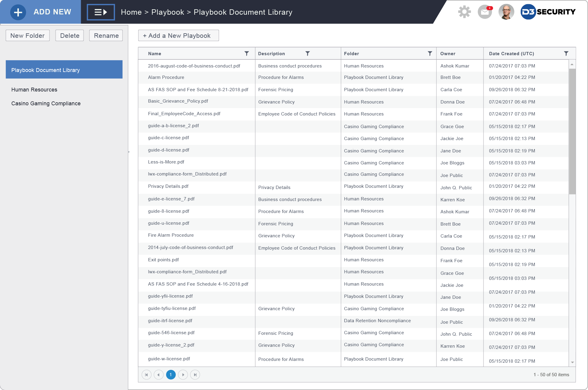This screenshot has height=390, width=588.
Task: Open the settings gear icon
Action: point(464,12)
